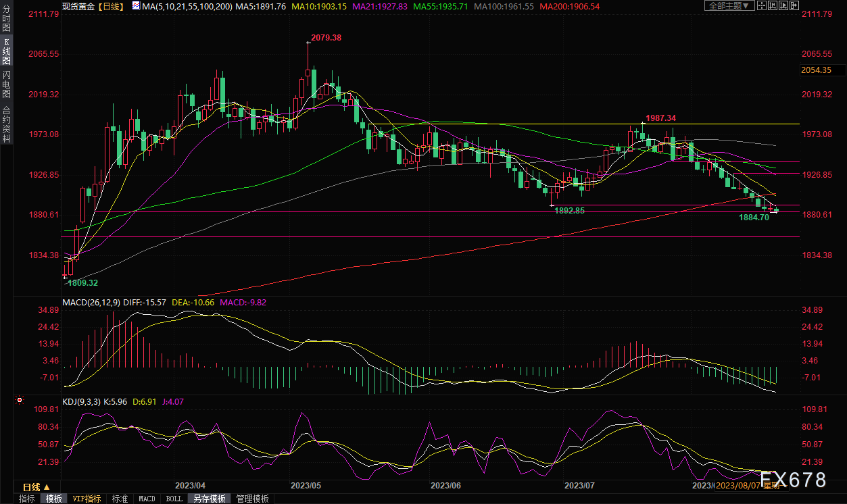847x504 pixels.
Task: Select the 指标 bottom tab
Action: tap(27, 499)
